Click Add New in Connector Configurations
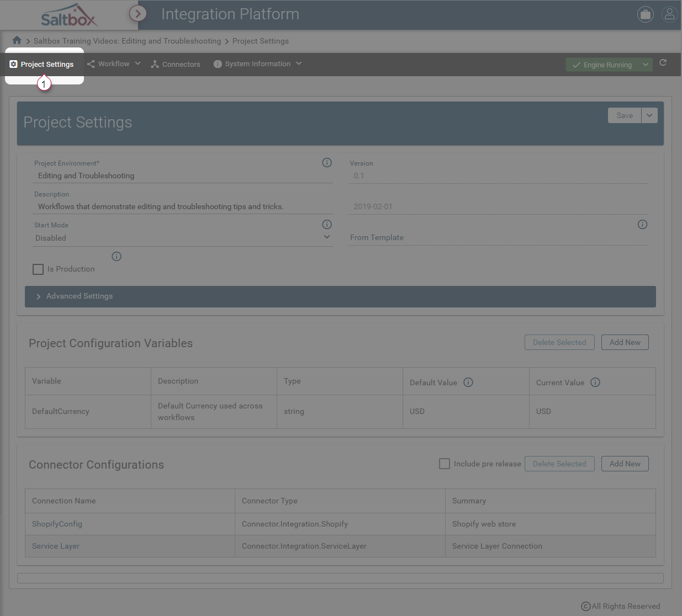 pos(625,464)
